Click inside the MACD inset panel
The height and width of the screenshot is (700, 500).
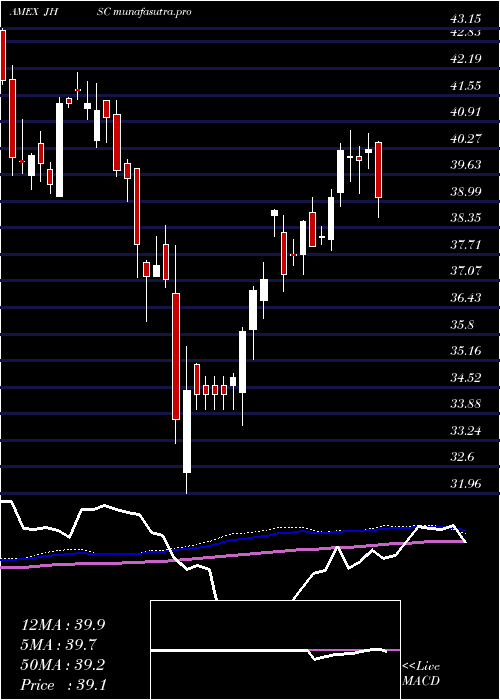pos(275,650)
